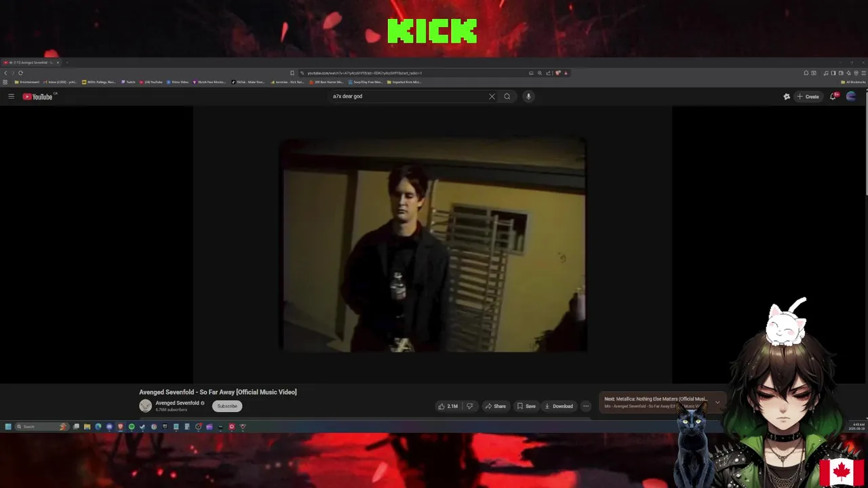The height and width of the screenshot is (488, 868).
Task: Click the So Far Away video player
Action: tap(433, 245)
